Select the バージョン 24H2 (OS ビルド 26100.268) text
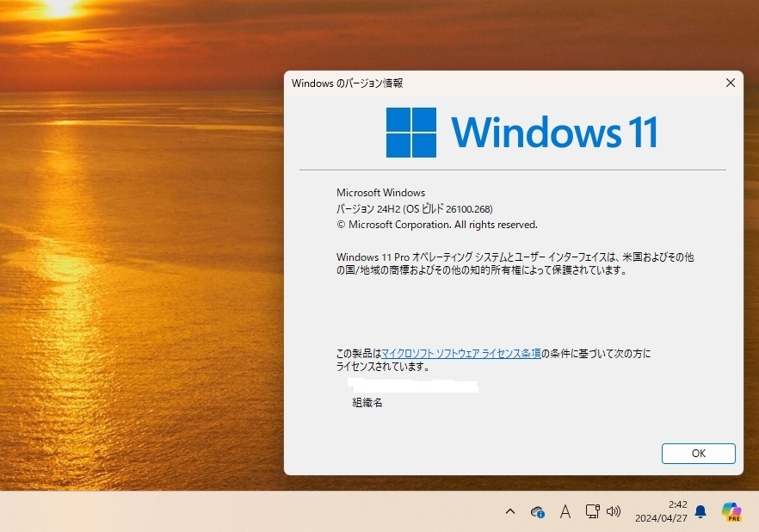The width and height of the screenshot is (759, 532). (x=415, y=209)
